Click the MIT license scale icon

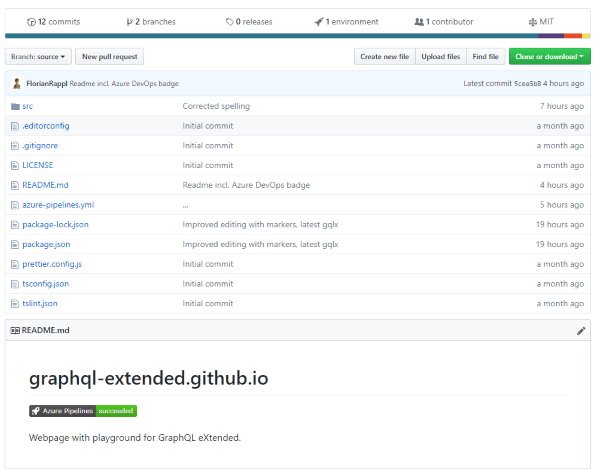coord(533,22)
